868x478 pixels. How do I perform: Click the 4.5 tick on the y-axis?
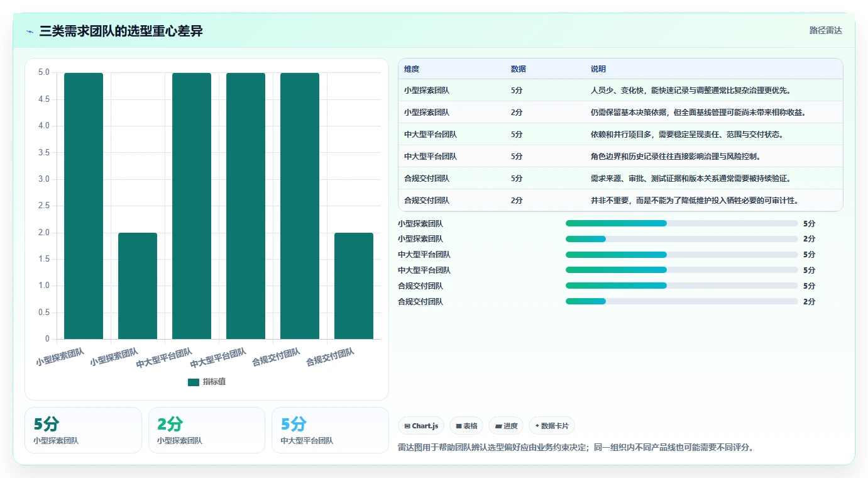[43, 99]
